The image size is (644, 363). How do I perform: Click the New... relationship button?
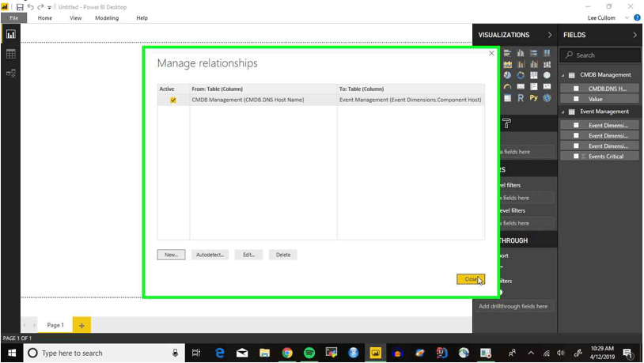(171, 255)
